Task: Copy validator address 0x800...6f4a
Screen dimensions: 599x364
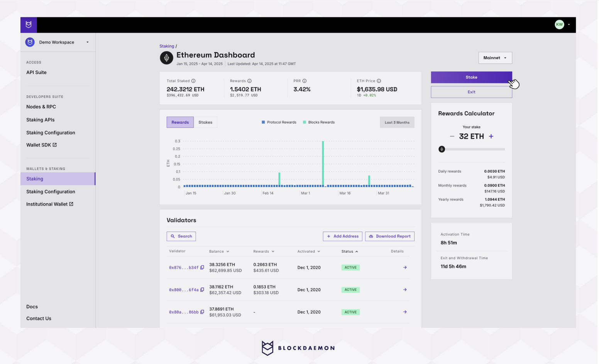Action: pyautogui.click(x=202, y=290)
